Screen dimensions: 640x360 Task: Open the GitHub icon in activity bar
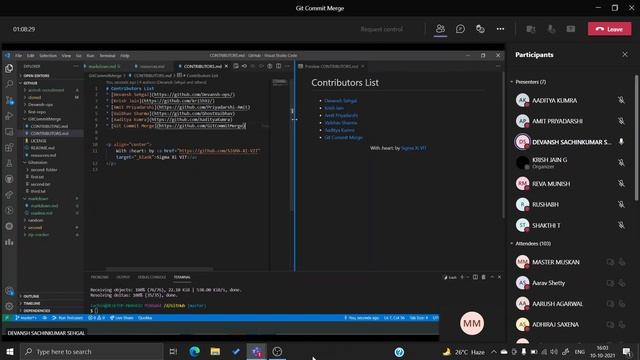pyautogui.click(x=9, y=179)
